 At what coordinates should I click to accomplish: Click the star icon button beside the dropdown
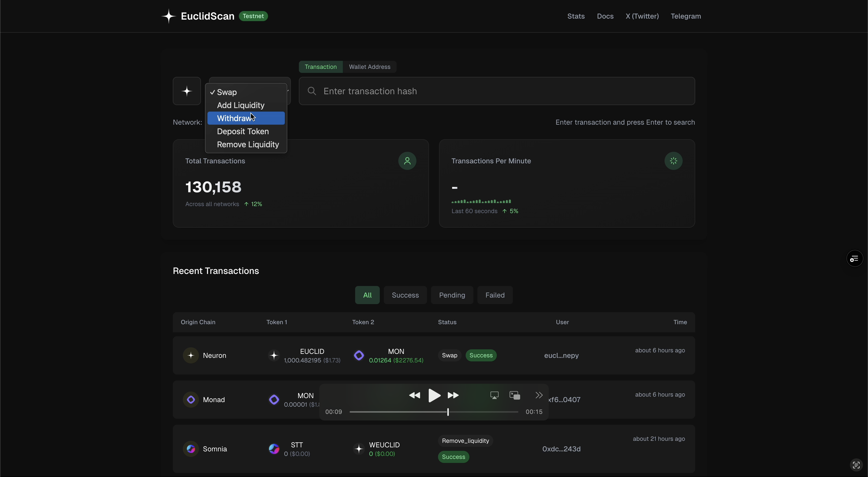coord(187,91)
